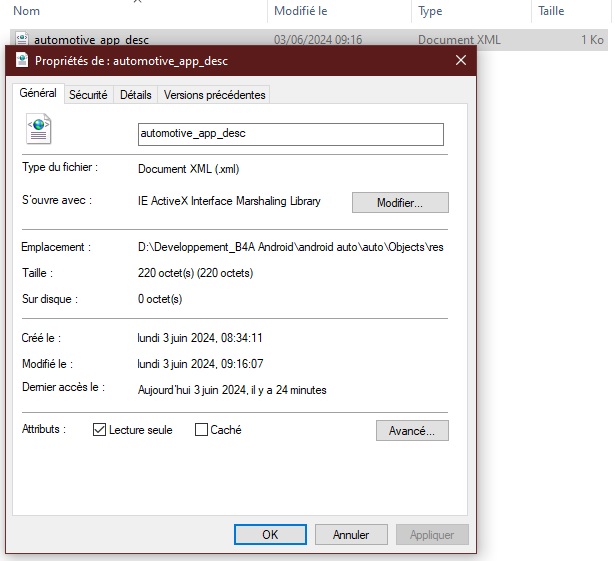Select the emplacement path text
Viewport: 615px width, 561px height.
point(291,247)
